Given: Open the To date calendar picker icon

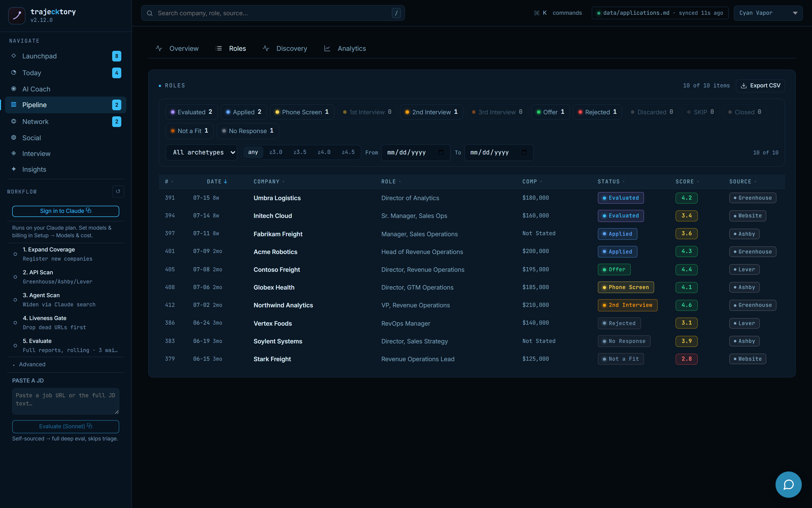Looking at the screenshot, I should coord(524,153).
